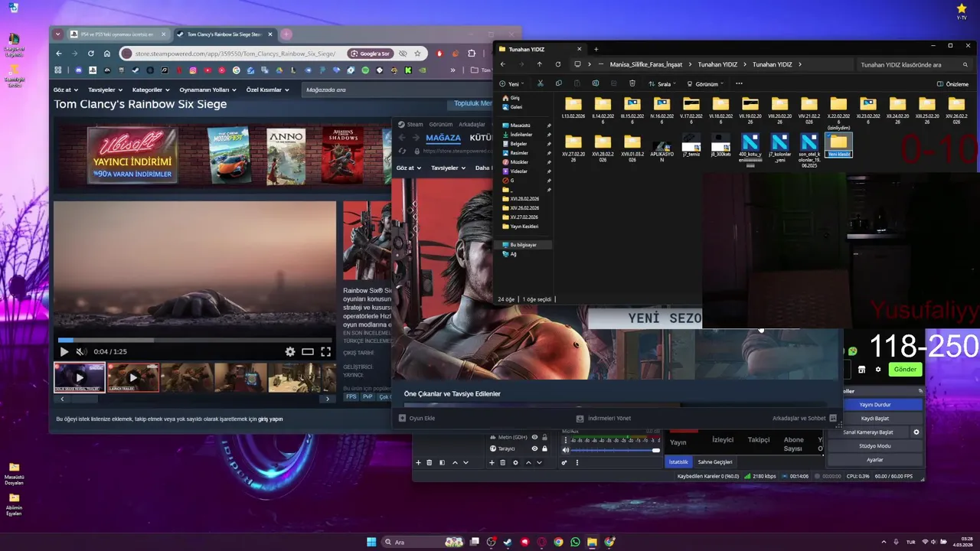This screenshot has width=980, height=551.
Task: Click the Cut icon in File Explorer toolbar
Action: [x=541, y=83]
